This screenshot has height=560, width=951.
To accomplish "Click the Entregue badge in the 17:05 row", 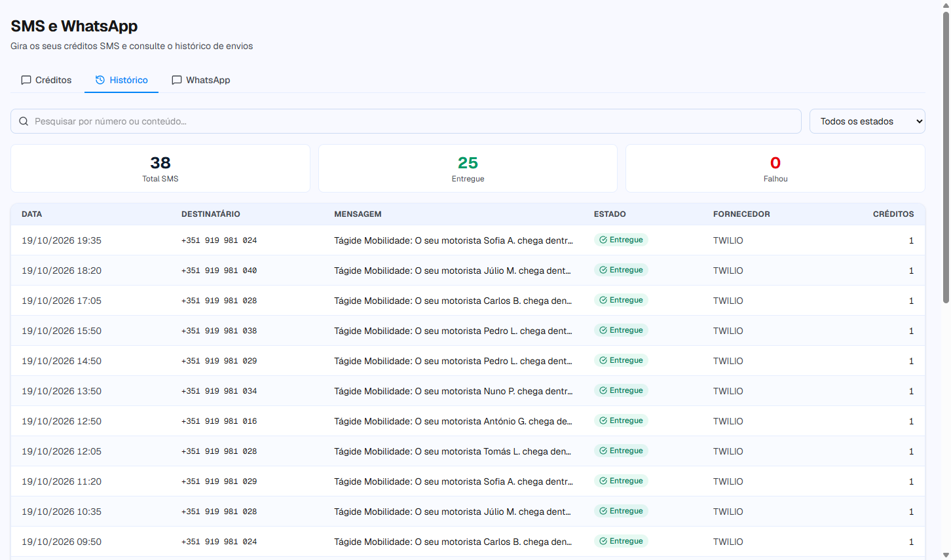I will (x=621, y=300).
